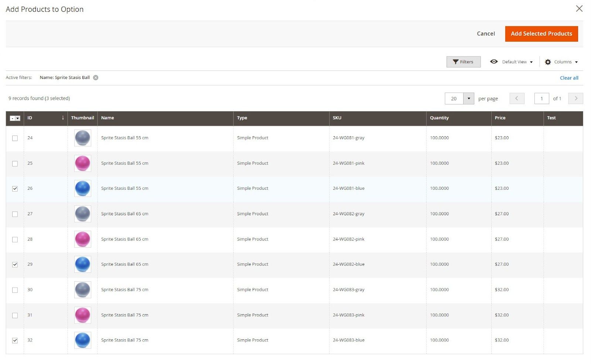Select SKU 24-WG083-pink text
591x364 pixels.
(348, 315)
